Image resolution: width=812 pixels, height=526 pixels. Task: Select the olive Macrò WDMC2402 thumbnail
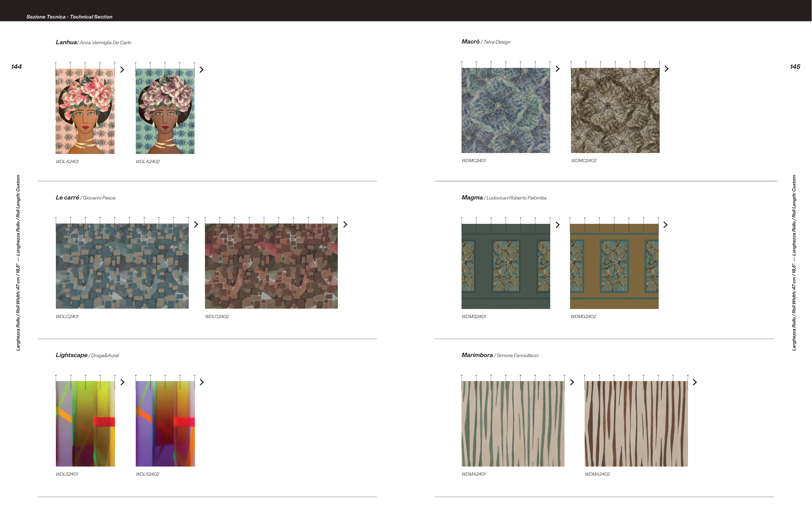coord(615,110)
